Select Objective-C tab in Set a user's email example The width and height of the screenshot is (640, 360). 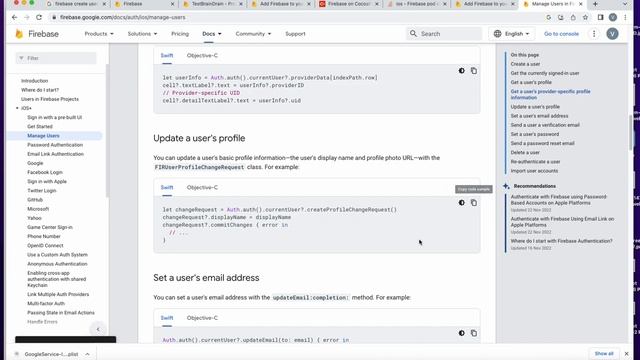pyautogui.click(x=202, y=318)
